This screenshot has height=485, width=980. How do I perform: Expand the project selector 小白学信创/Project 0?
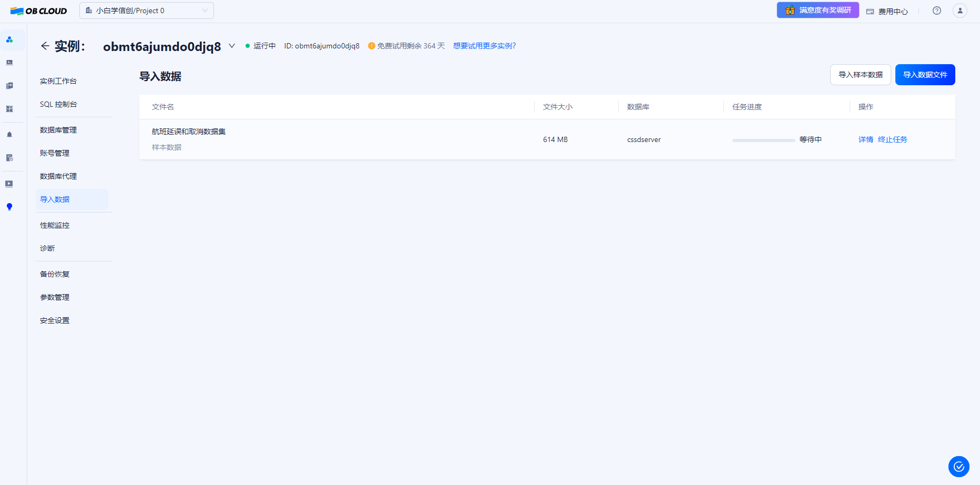click(x=147, y=11)
